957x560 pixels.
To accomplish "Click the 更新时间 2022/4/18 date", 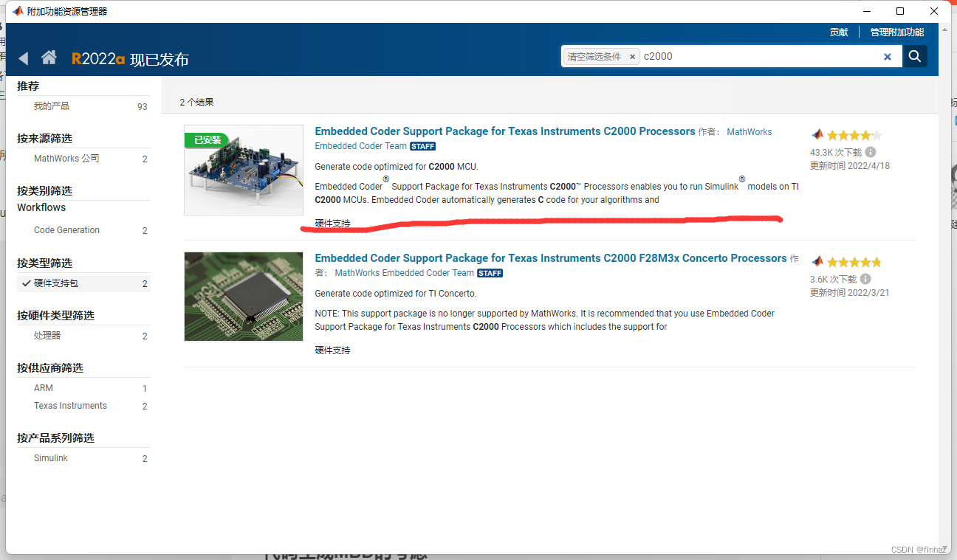I will pos(850,166).
